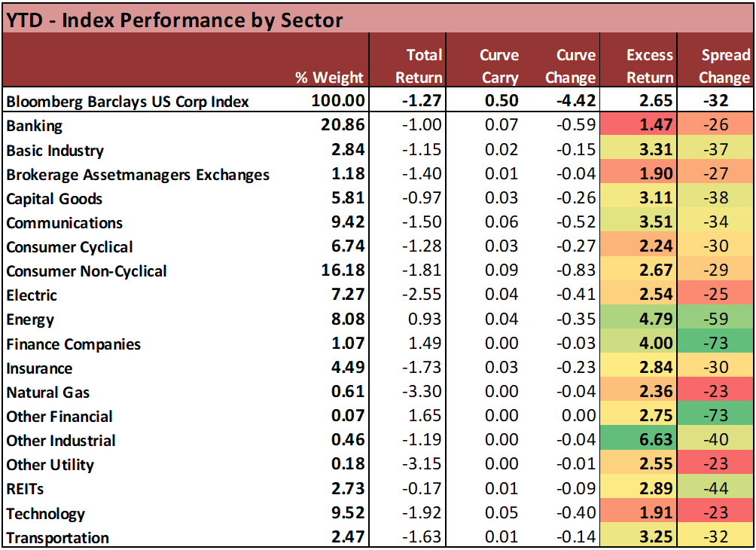Click the 'Curve Change' column header
756x550 pixels.
click(575, 66)
